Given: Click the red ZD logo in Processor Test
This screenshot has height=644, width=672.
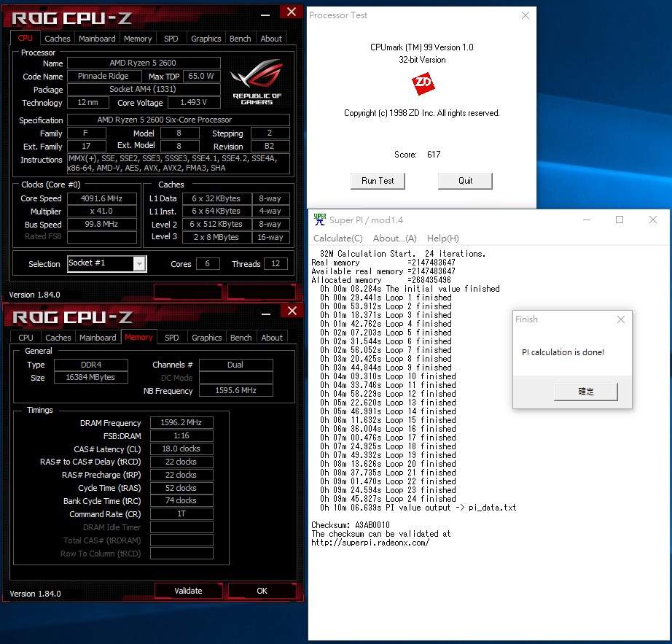Looking at the screenshot, I should click(423, 84).
